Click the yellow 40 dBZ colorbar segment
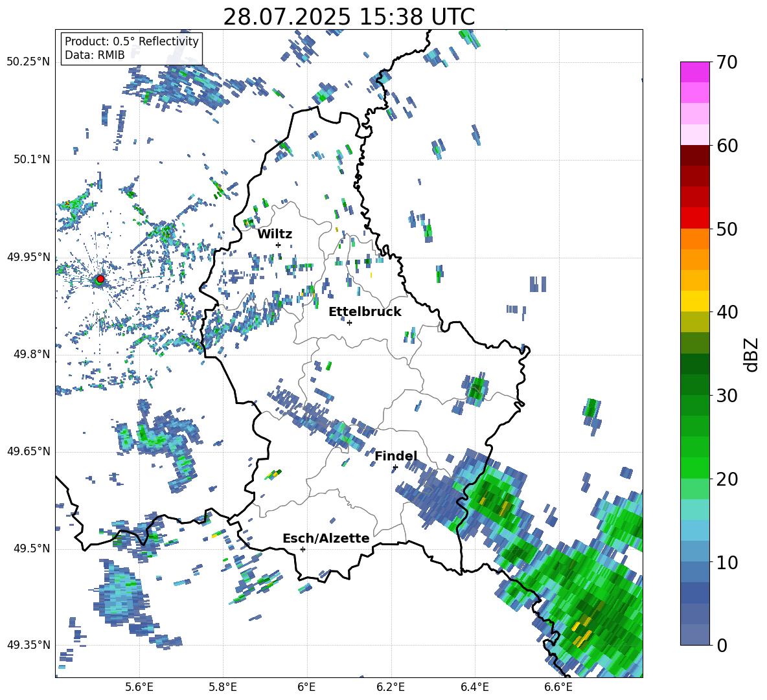Viewport: 767px width, 700px height. click(694, 301)
